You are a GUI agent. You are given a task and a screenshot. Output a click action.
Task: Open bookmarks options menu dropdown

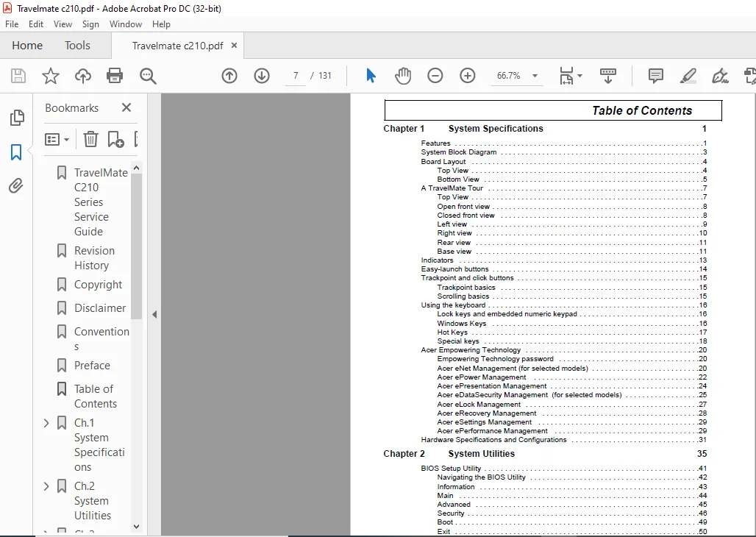point(57,140)
